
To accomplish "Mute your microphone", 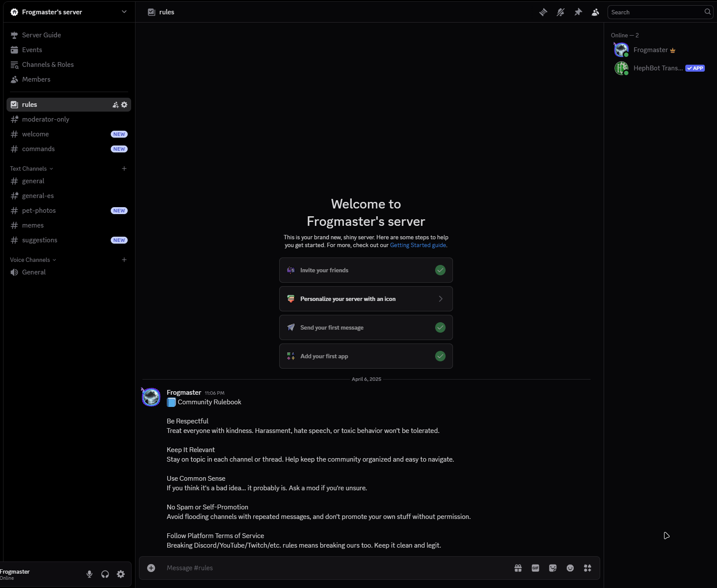I will tap(89, 574).
